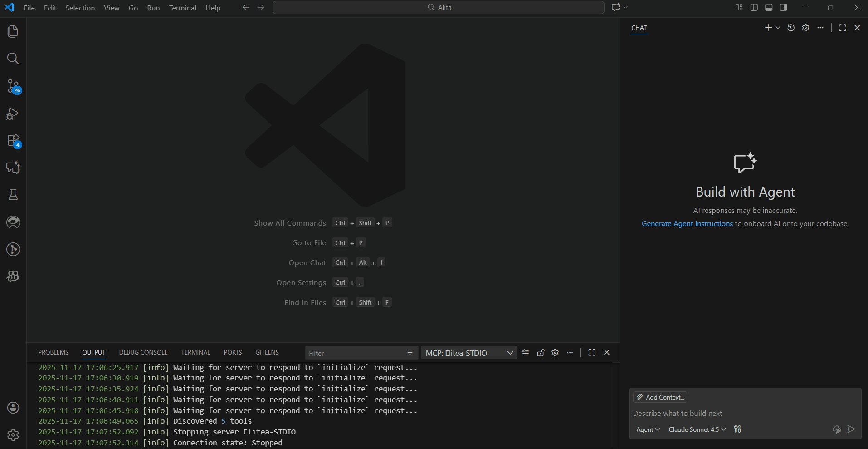Image resolution: width=868 pixels, height=449 pixels.
Task: Toggle the bottom panel visibility
Action: 769,7
